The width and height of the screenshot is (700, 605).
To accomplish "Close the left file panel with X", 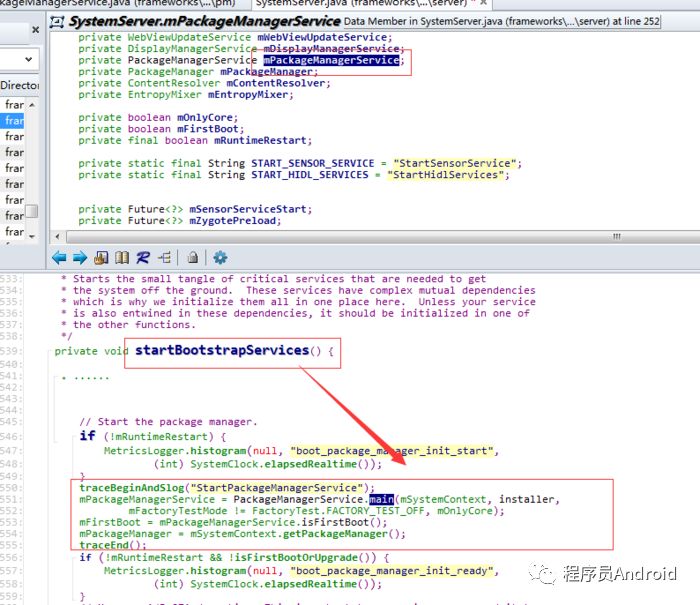I will click(35, 30).
